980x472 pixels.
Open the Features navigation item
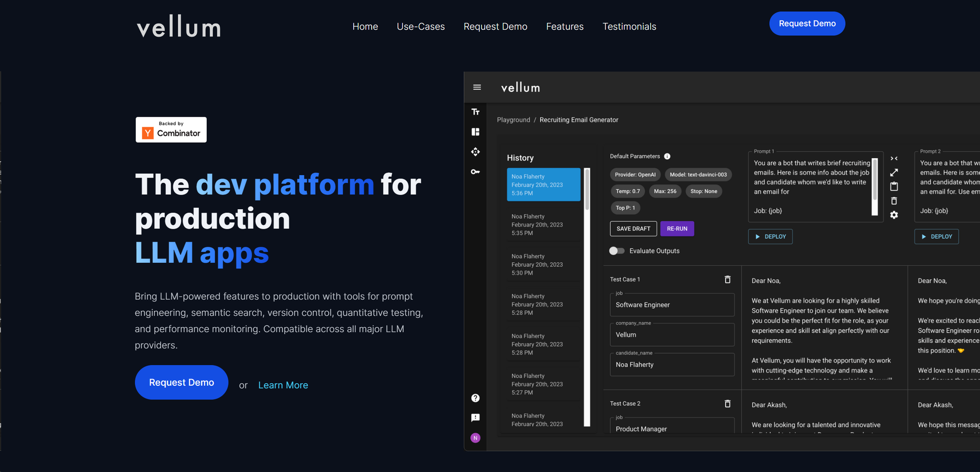point(565,27)
